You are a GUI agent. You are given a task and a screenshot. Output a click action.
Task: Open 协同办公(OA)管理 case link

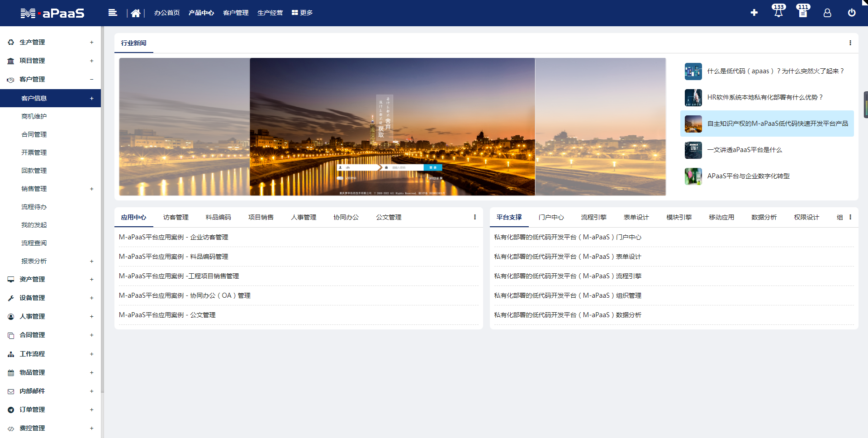pyautogui.click(x=185, y=295)
